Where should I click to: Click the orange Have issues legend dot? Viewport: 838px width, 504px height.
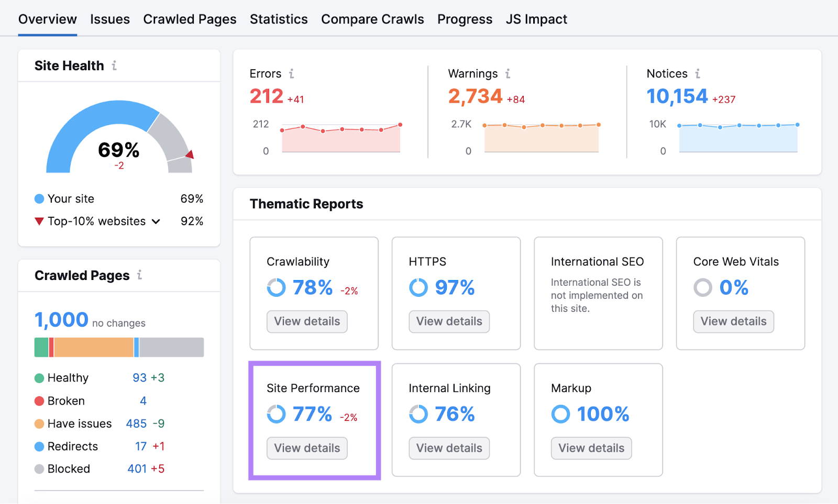click(39, 423)
